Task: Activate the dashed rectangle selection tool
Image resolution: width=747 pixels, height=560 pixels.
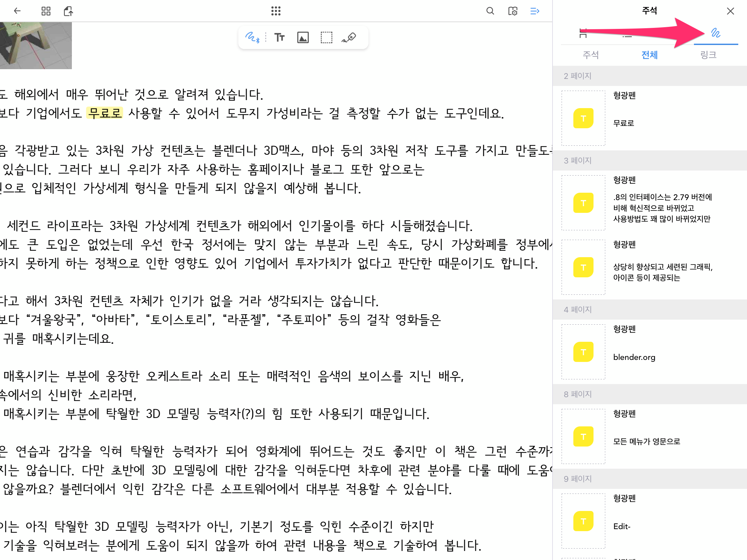Action: pos(326,37)
